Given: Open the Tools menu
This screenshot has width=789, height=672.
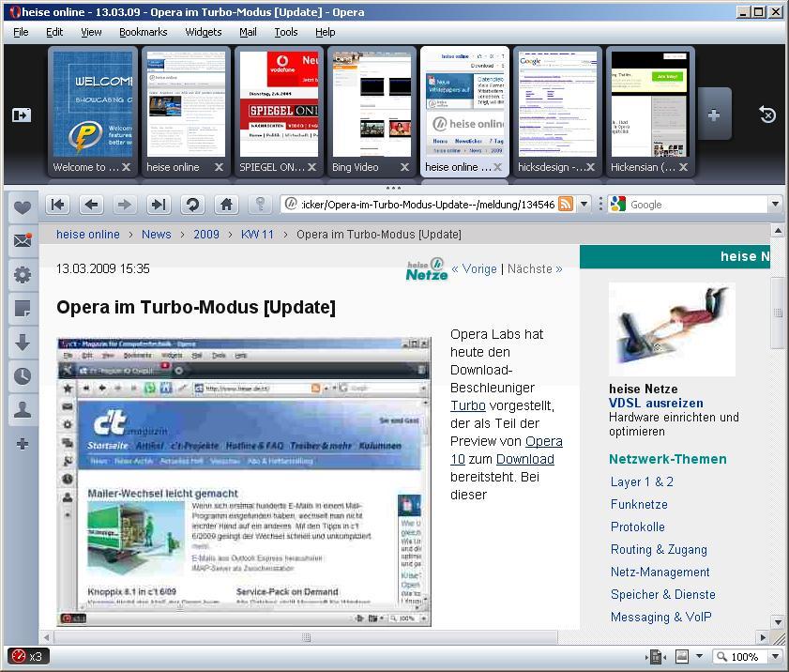Looking at the screenshot, I should click(286, 32).
